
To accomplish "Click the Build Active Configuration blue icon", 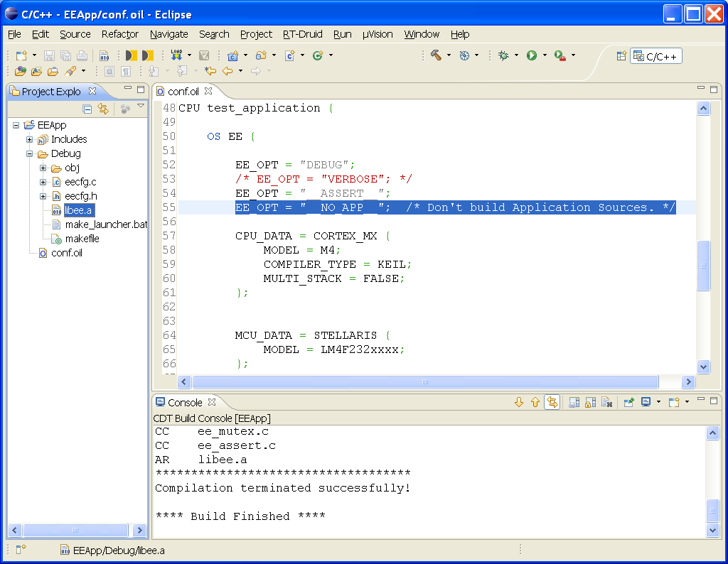I will [464, 55].
